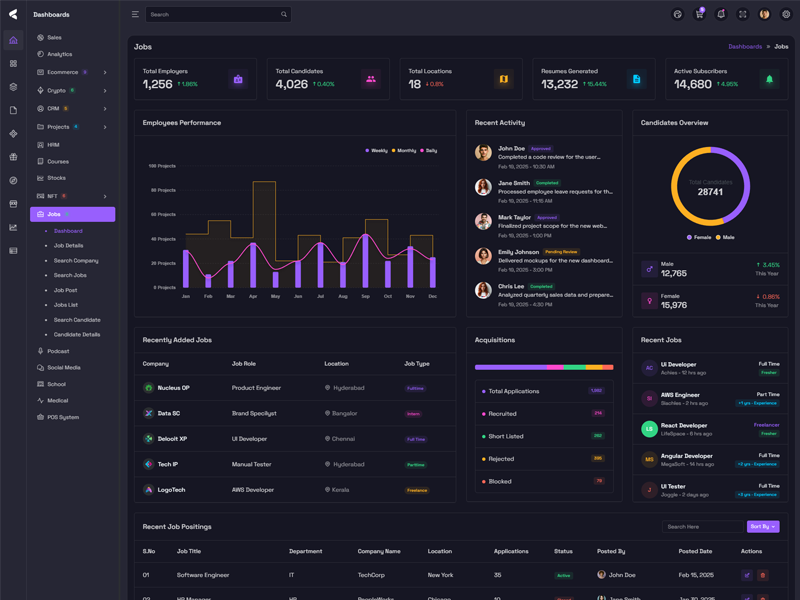The image size is (800, 600).
Task: Open Job Details in sidebar submenu
Action: (x=68, y=245)
